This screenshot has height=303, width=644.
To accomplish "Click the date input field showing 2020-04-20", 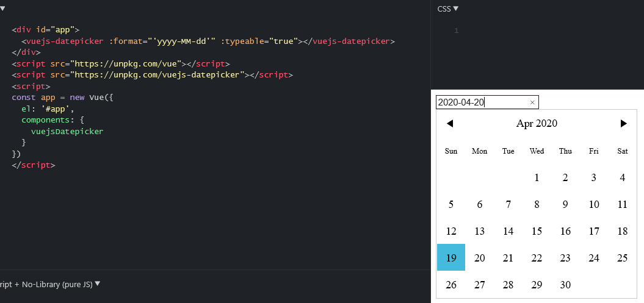I will pyautogui.click(x=487, y=102).
